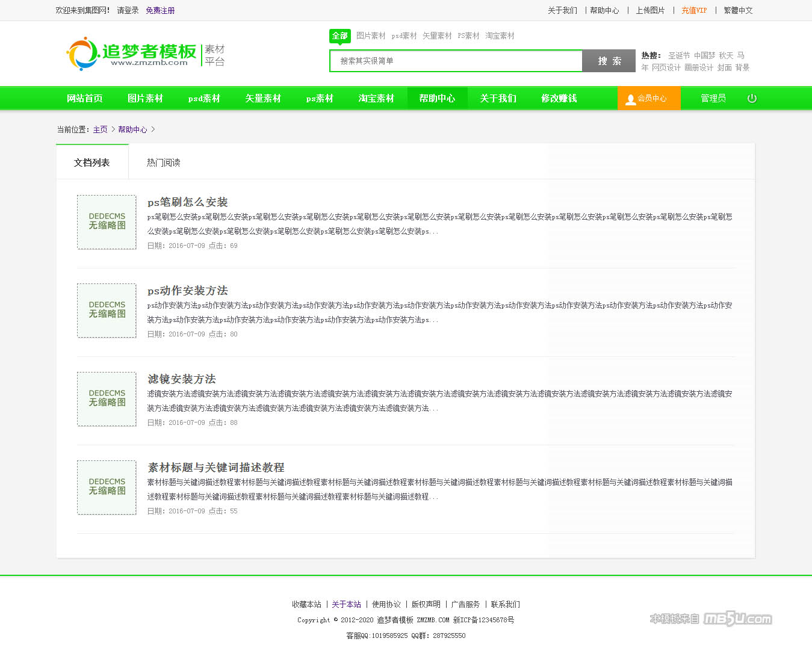Select the 全部 search category
The image size is (812, 659).
coord(340,36)
